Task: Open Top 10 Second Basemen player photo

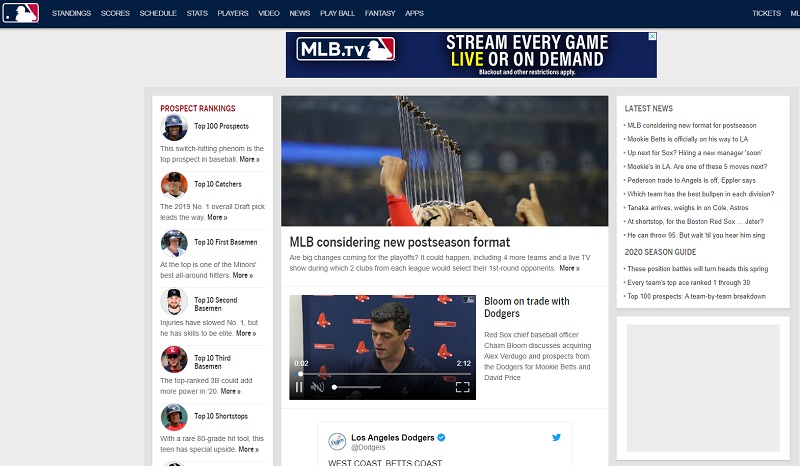Action: click(x=174, y=302)
